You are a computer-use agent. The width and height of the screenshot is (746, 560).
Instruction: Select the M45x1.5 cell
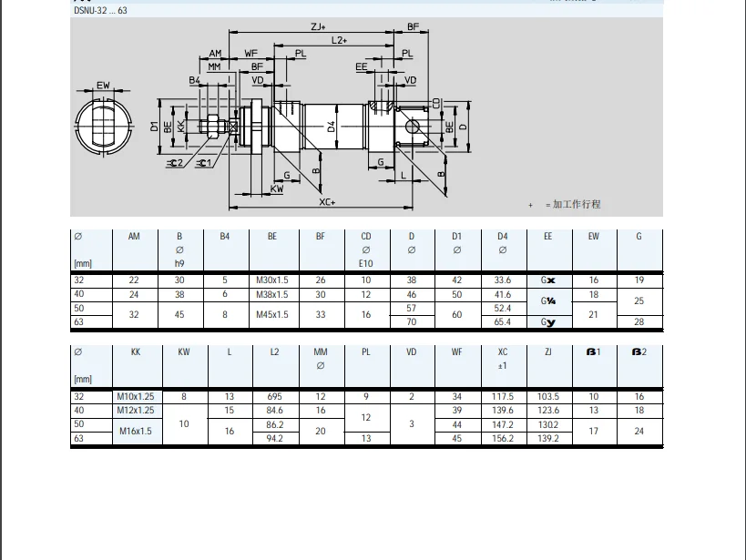tap(272, 314)
